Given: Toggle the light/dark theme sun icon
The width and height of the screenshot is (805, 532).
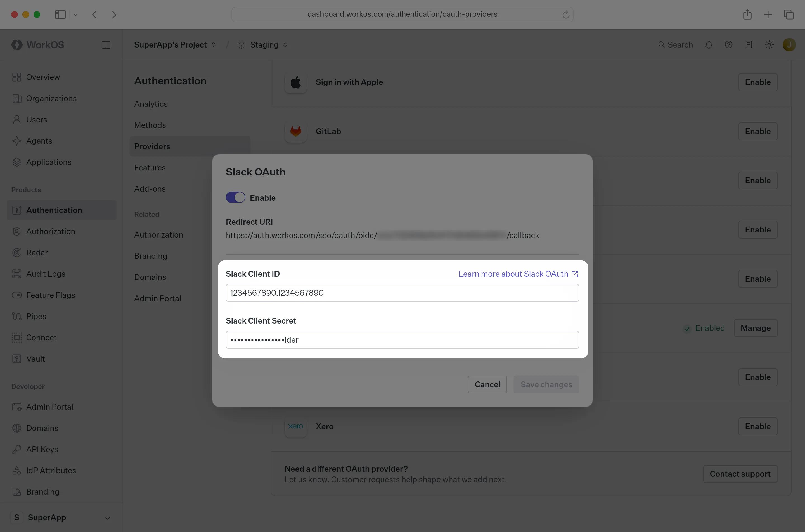Looking at the screenshot, I should click(x=769, y=45).
